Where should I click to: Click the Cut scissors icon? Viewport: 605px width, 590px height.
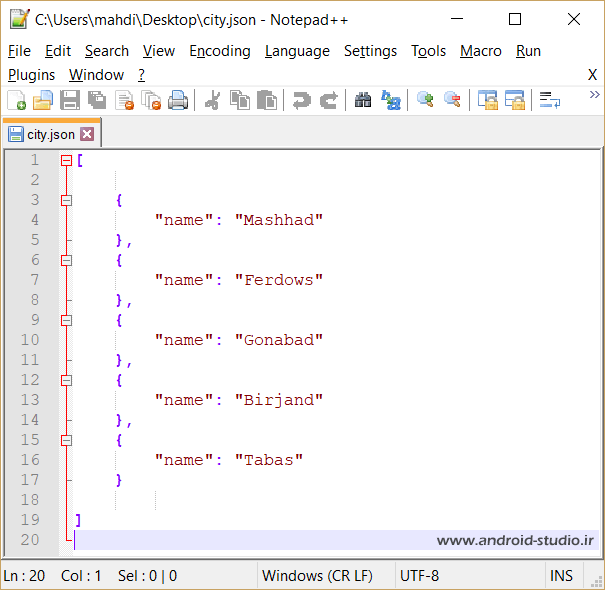coord(213,100)
